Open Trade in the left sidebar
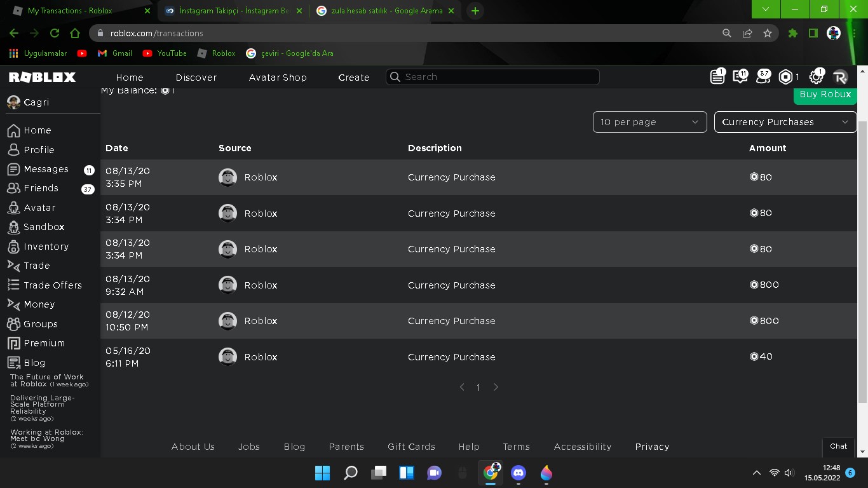This screenshot has height=488, width=868. (x=29, y=266)
